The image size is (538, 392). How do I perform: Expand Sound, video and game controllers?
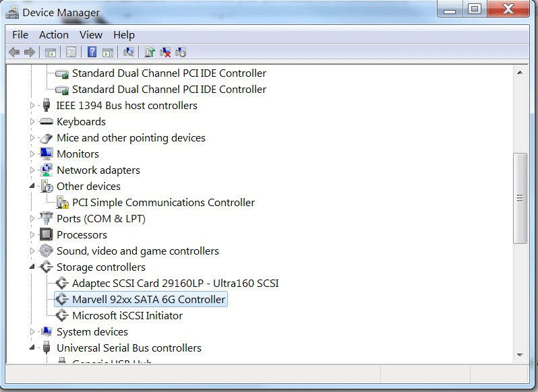pyautogui.click(x=32, y=251)
